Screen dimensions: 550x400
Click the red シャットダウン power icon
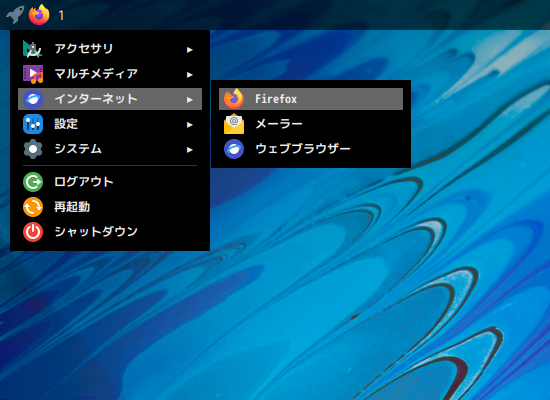point(33,232)
